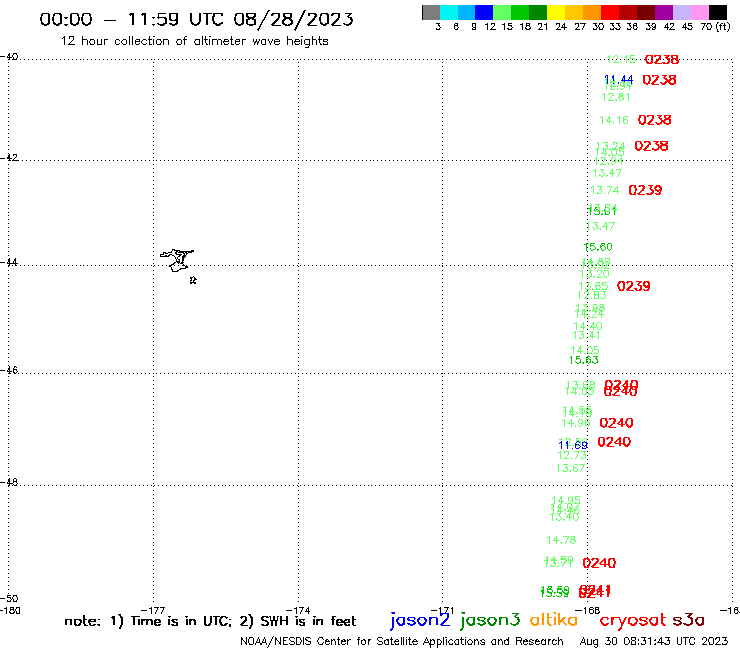The image size is (740, 650).
Task: Click the note "Time is in UTC; SWH is in feet"
Action: click(x=210, y=621)
